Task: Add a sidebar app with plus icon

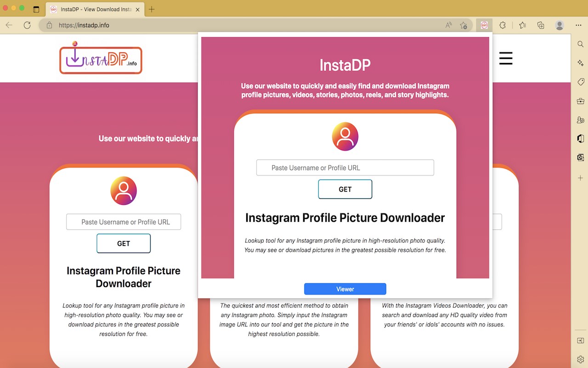Action: [581, 178]
